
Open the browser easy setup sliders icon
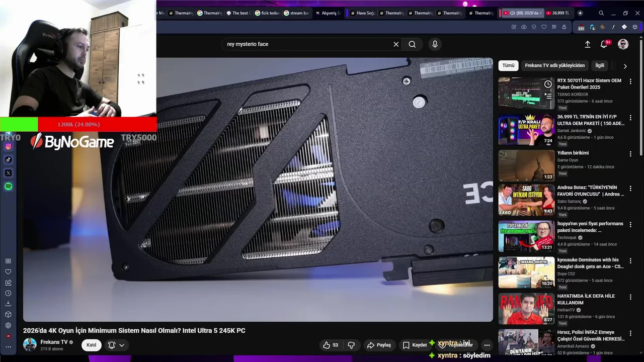coord(554,27)
